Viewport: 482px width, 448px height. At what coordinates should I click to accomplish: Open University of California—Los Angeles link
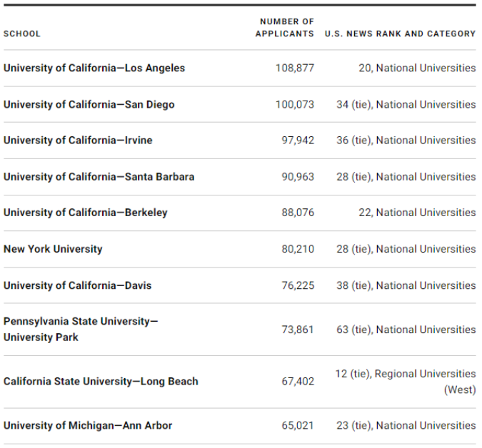tap(94, 68)
